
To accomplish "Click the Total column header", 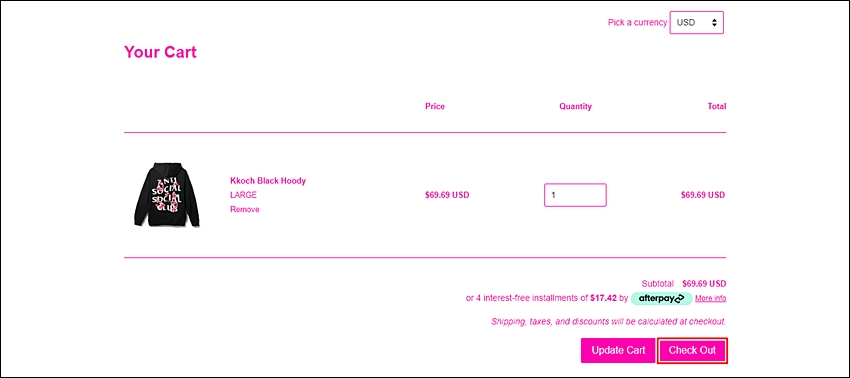I will click(x=717, y=106).
